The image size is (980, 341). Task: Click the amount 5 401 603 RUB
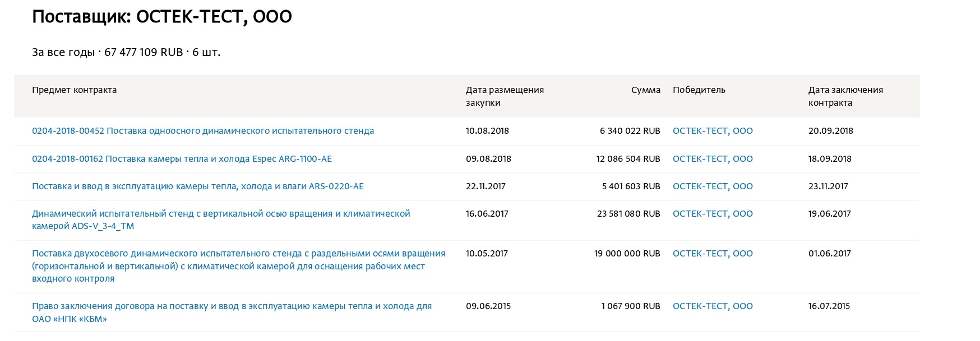(x=631, y=186)
